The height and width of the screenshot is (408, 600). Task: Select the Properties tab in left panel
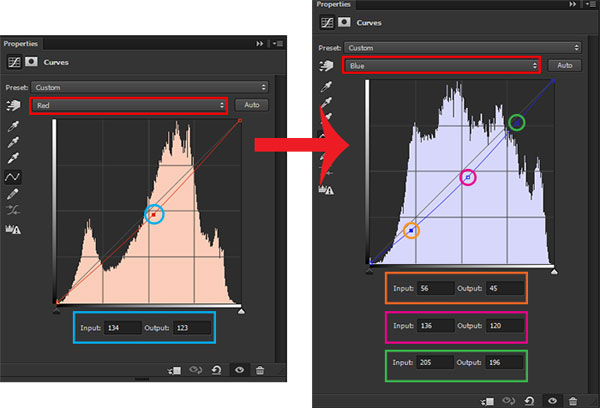[22, 44]
